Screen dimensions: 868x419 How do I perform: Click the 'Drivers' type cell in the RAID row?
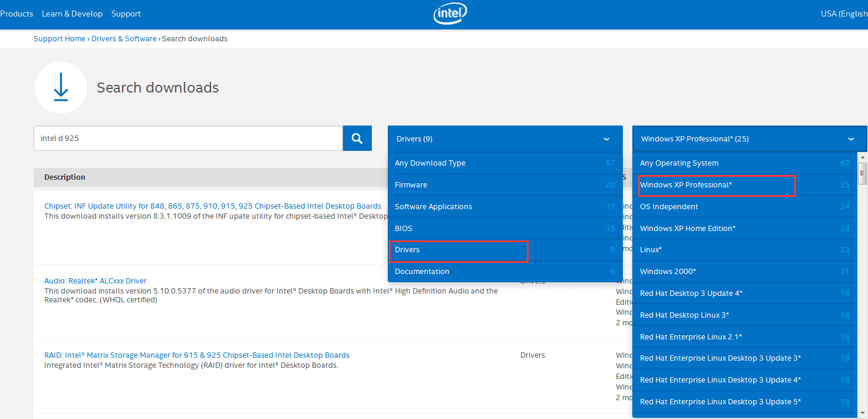(x=533, y=355)
